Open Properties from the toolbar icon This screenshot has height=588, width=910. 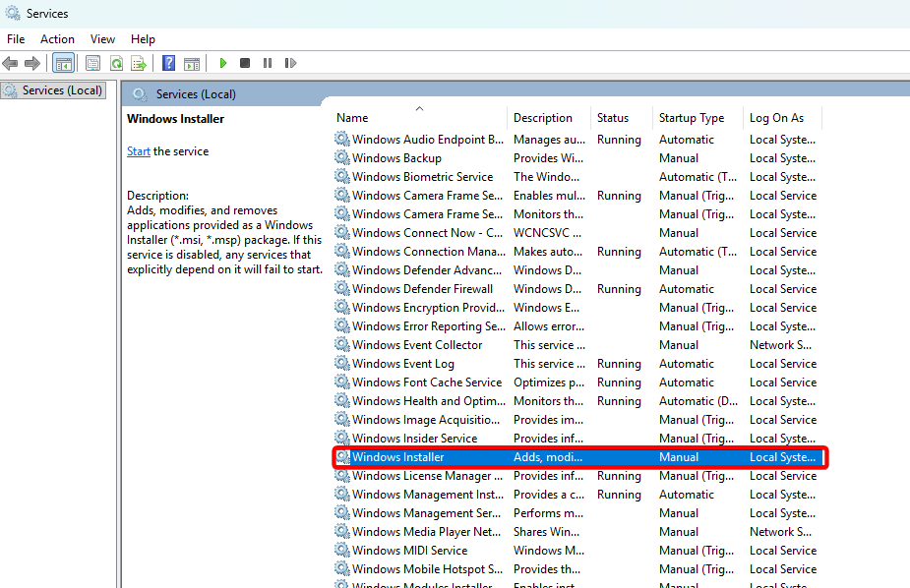coord(92,63)
